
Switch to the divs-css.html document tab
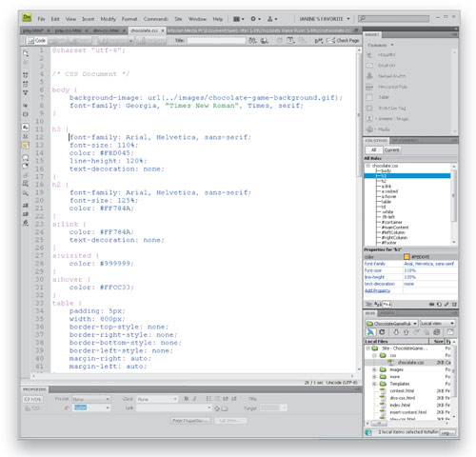(x=106, y=30)
